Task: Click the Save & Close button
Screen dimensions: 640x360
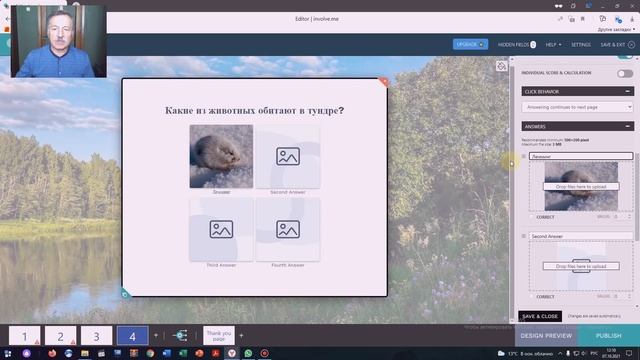Action: [x=540, y=316]
